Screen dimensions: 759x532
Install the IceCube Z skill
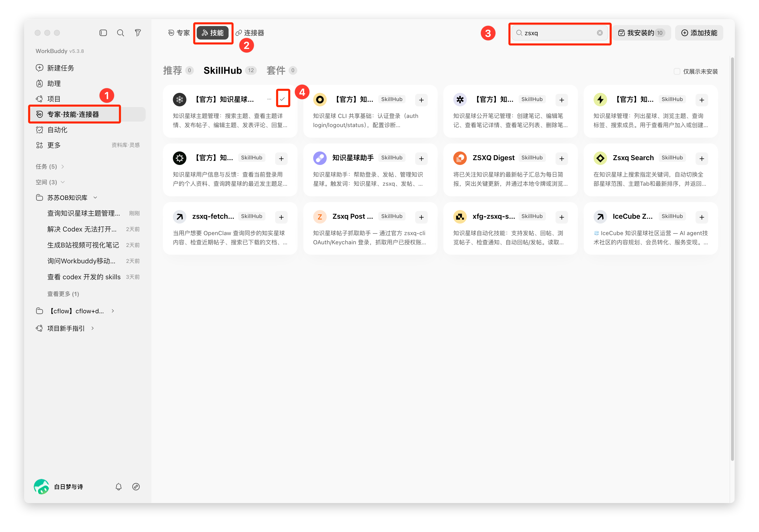(702, 217)
